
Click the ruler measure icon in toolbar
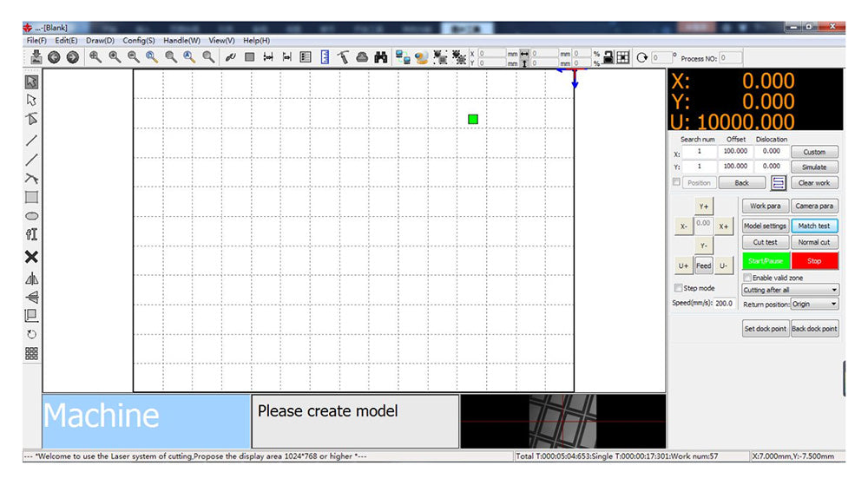pyautogui.click(x=325, y=57)
